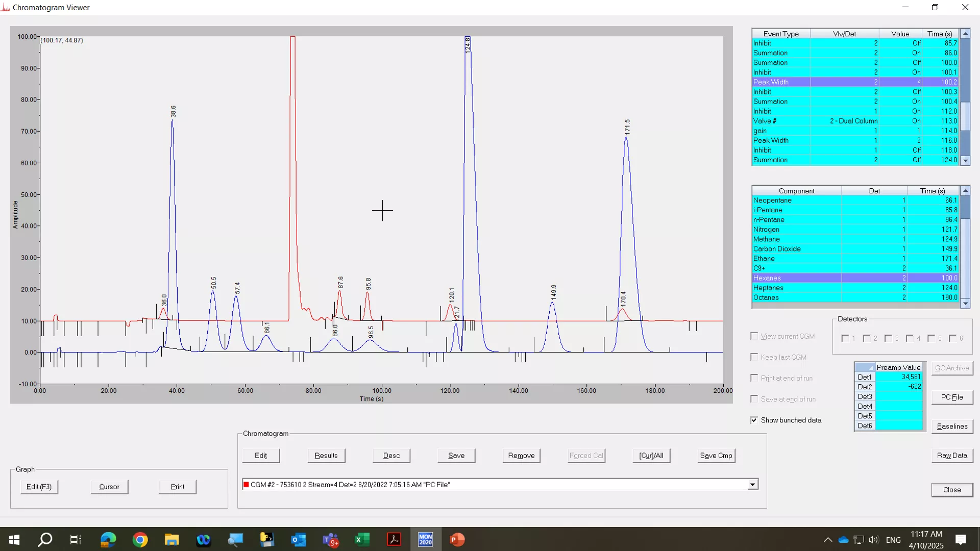Open Excel from the taskbar
Image resolution: width=980 pixels, height=551 pixels.
pyautogui.click(x=362, y=539)
